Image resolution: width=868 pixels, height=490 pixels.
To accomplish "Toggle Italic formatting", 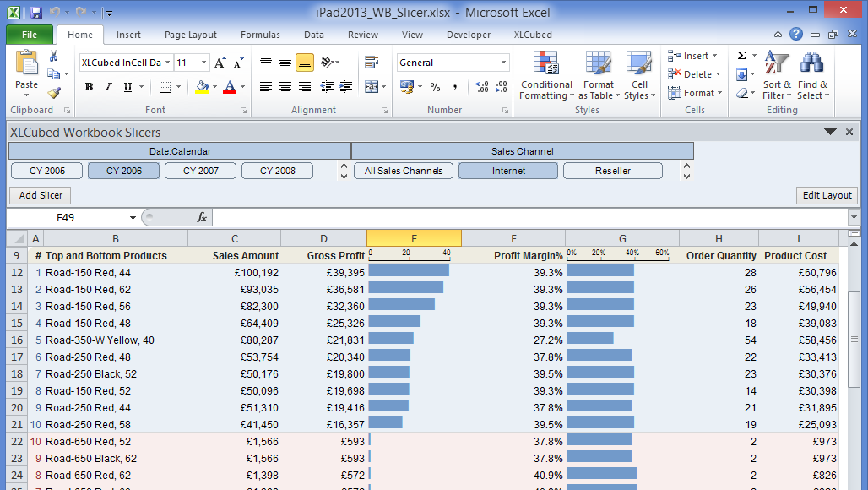I will click(x=108, y=87).
